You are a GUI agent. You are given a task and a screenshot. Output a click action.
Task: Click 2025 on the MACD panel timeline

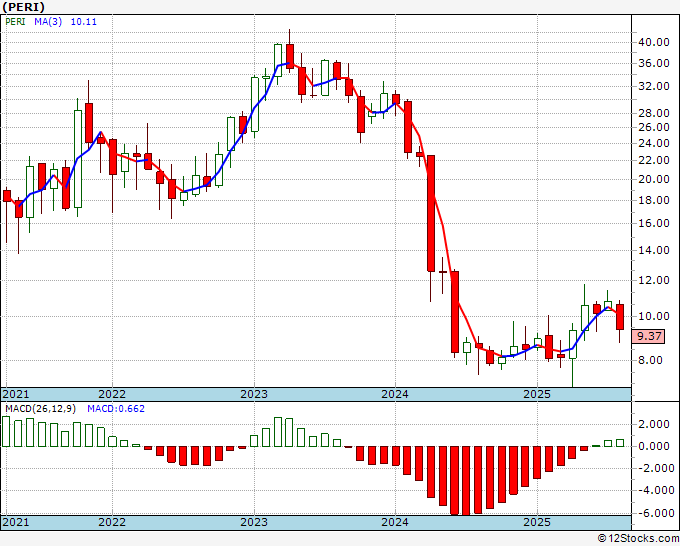[x=537, y=522]
